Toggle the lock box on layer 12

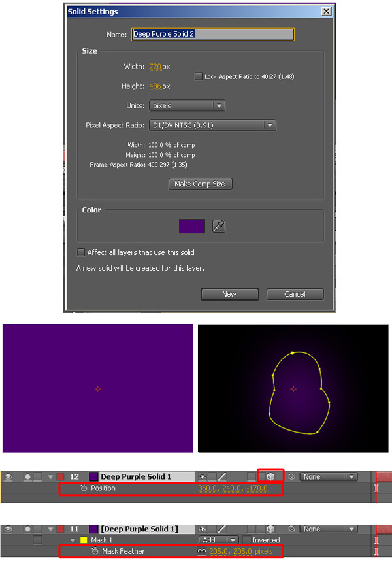click(x=37, y=477)
